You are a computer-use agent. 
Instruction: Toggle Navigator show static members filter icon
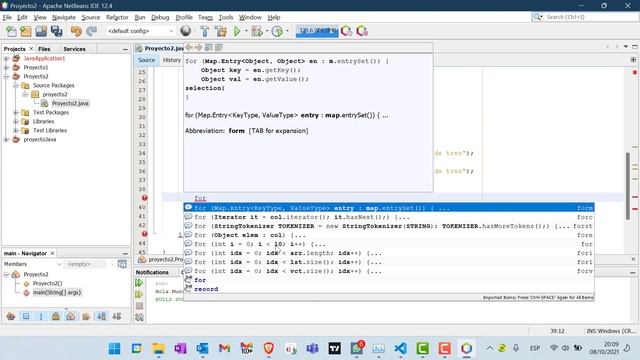pos(41,316)
